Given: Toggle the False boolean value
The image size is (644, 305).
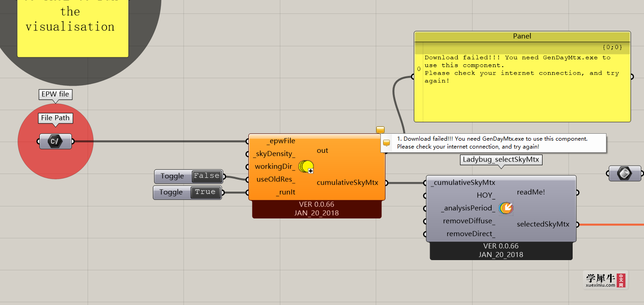Looking at the screenshot, I should click(x=207, y=176).
